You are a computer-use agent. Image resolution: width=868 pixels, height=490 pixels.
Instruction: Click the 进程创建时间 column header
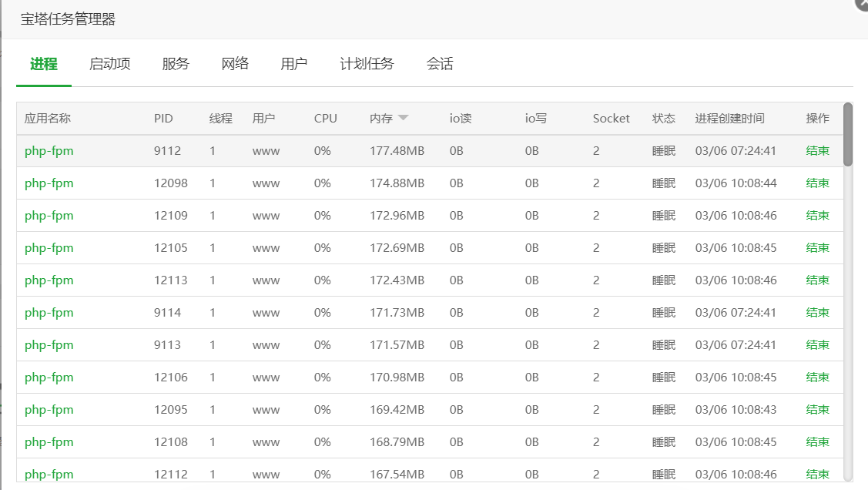click(x=729, y=119)
